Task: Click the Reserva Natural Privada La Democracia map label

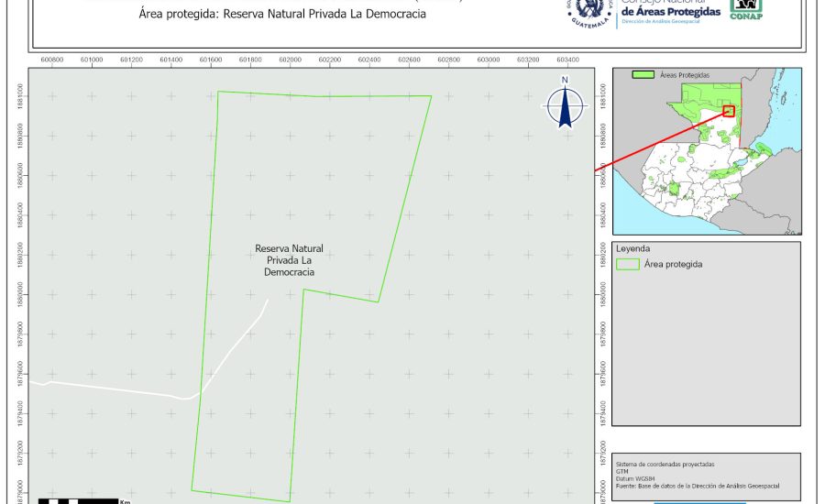Action: click(x=289, y=260)
